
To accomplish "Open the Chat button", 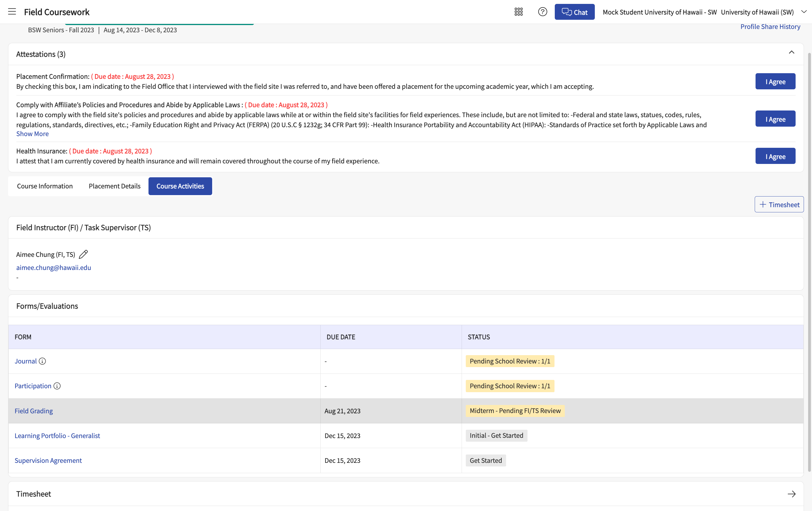I will (575, 12).
